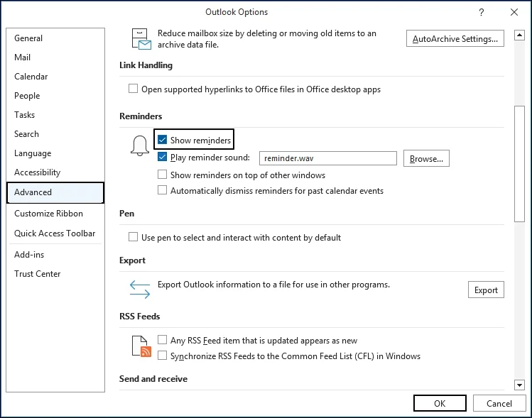Click the scrollbar down arrow
This screenshot has height=418, width=532.
pyautogui.click(x=519, y=385)
